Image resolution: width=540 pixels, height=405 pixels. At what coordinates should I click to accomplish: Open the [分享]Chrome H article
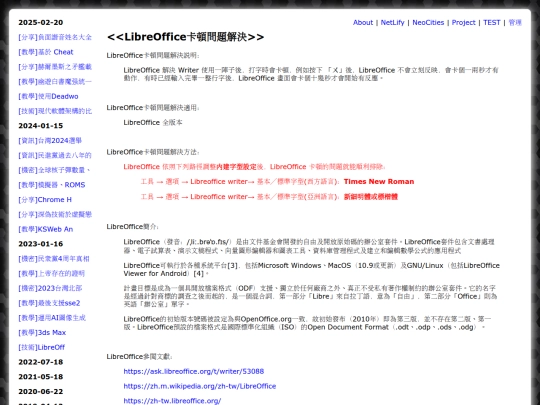point(45,200)
